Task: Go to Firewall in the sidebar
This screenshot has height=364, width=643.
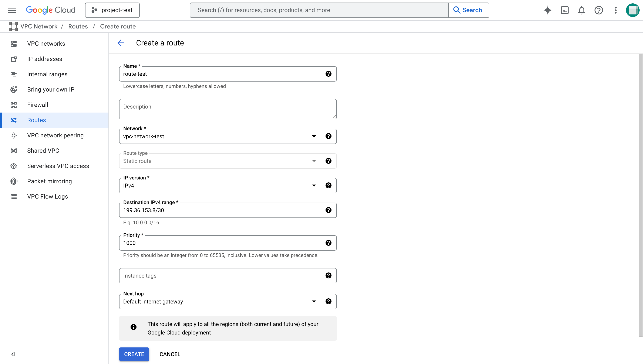Action: tap(38, 105)
